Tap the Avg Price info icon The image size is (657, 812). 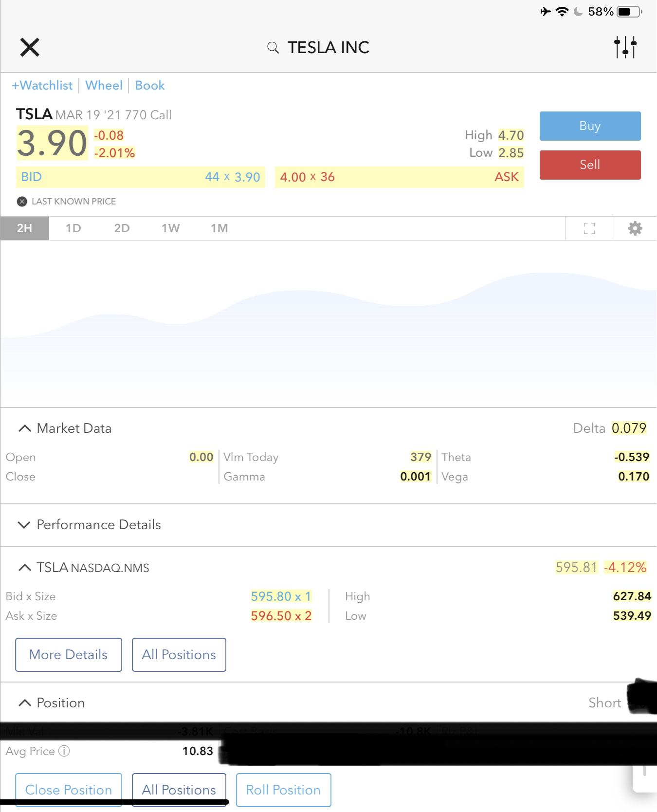coord(64,751)
